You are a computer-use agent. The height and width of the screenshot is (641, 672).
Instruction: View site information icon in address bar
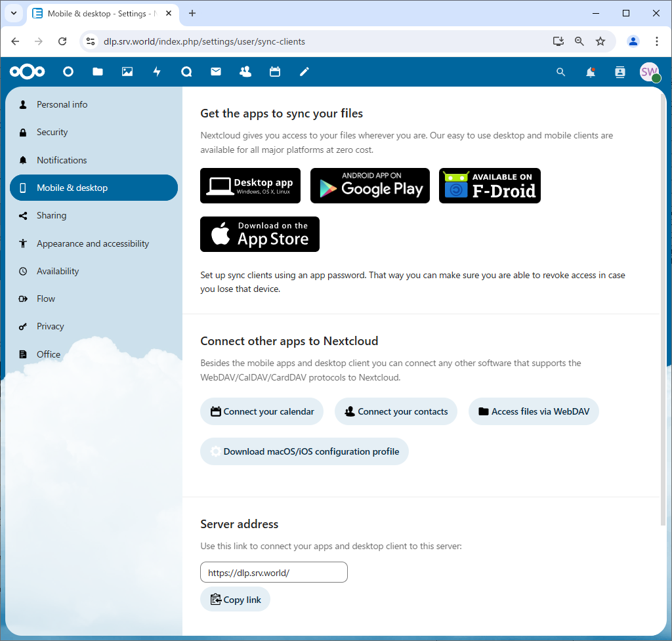(91, 41)
